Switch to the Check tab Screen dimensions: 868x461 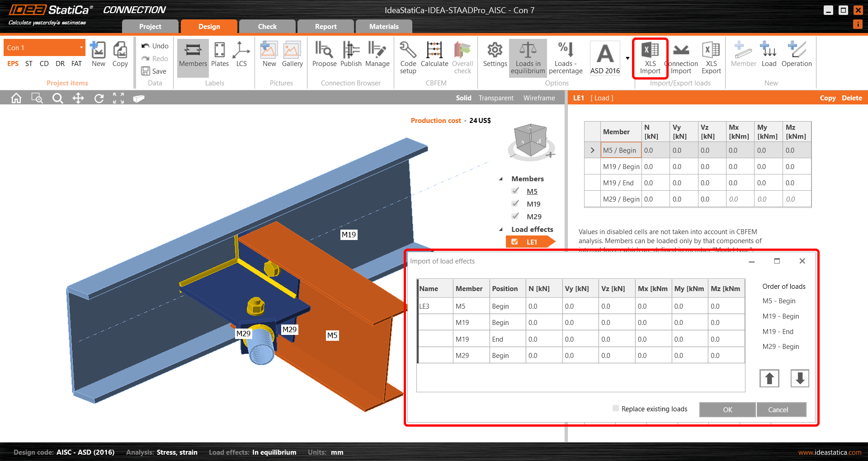click(267, 26)
